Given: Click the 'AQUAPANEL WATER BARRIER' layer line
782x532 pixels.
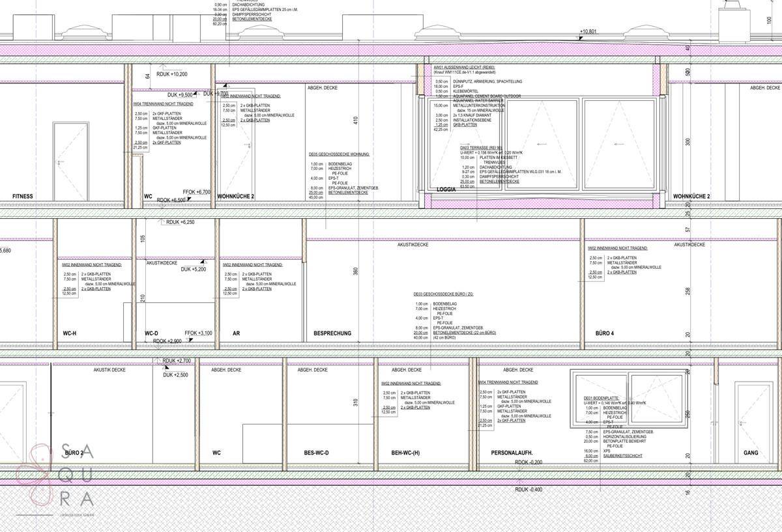Looking at the screenshot, I should [479, 100].
